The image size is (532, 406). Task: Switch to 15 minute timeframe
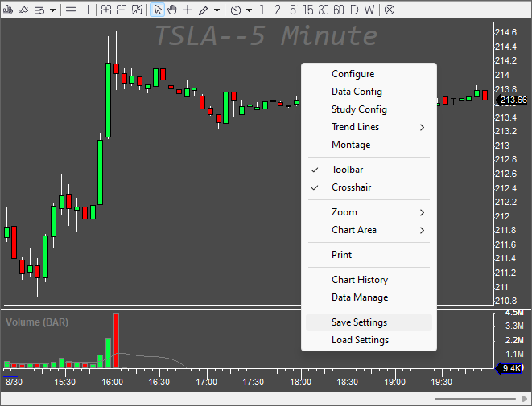308,10
